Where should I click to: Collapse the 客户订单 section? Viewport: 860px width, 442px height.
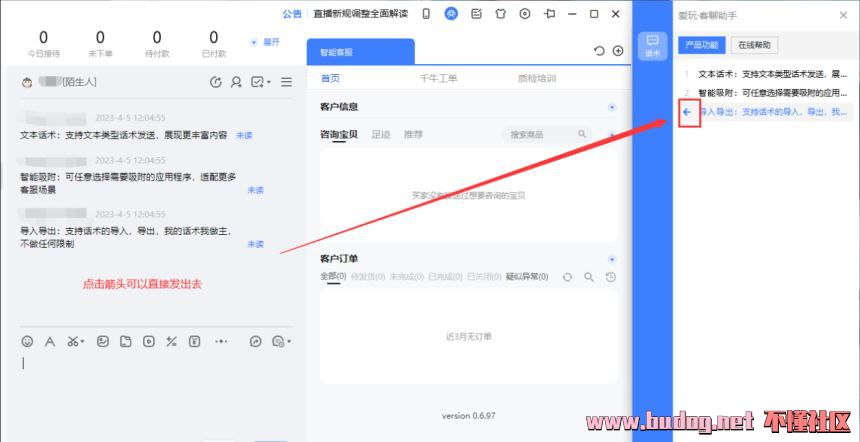[x=612, y=259]
